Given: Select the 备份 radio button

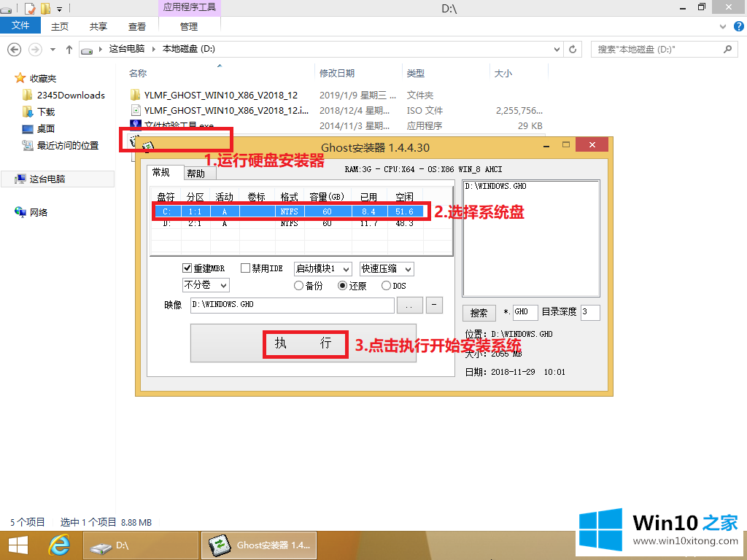Looking at the screenshot, I should pyautogui.click(x=298, y=286).
